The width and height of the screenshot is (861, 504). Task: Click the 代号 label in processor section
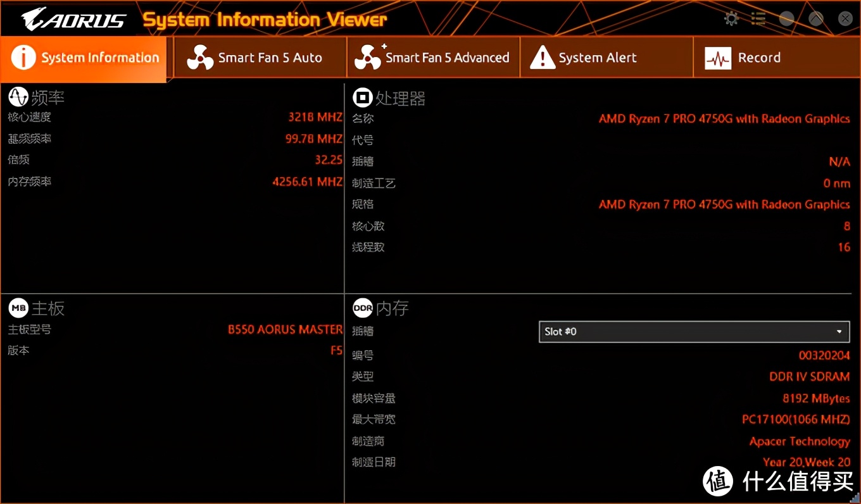[363, 140]
